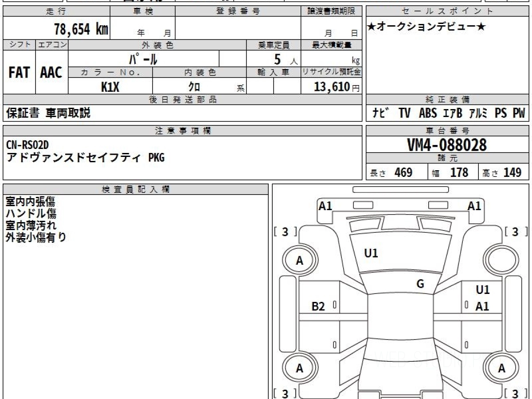Click the U1 mark on the hood

371,254
